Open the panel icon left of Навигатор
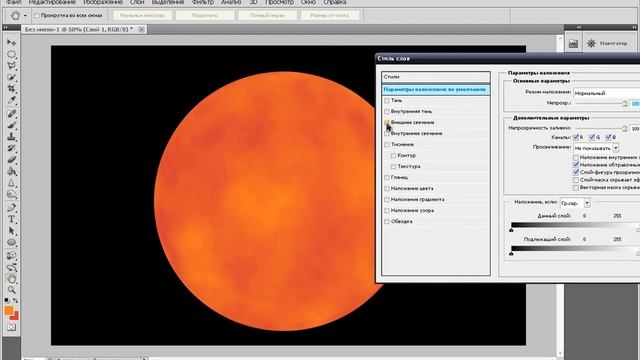640x360 pixels. coord(573,43)
